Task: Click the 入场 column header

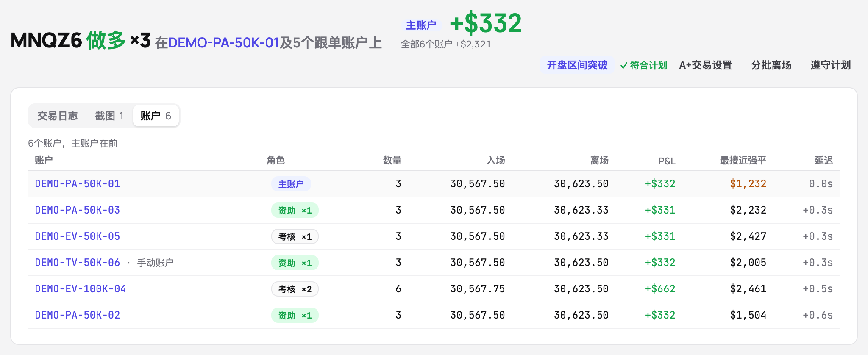Action: [495, 160]
